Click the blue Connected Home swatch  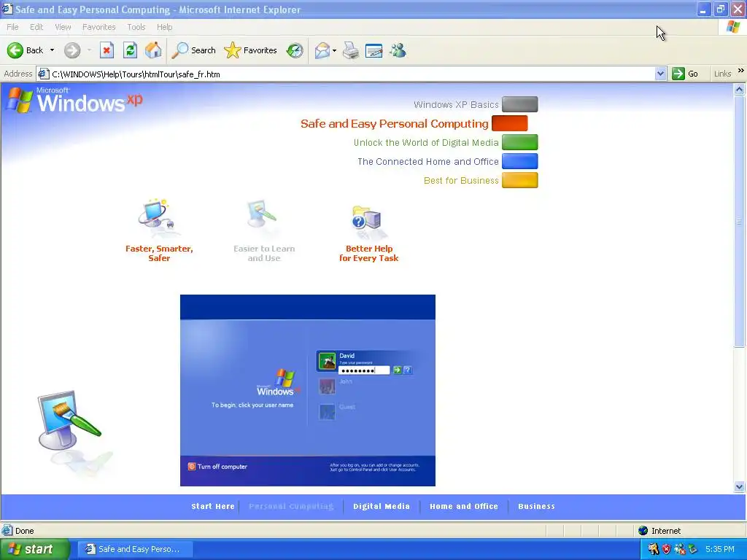(x=519, y=161)
